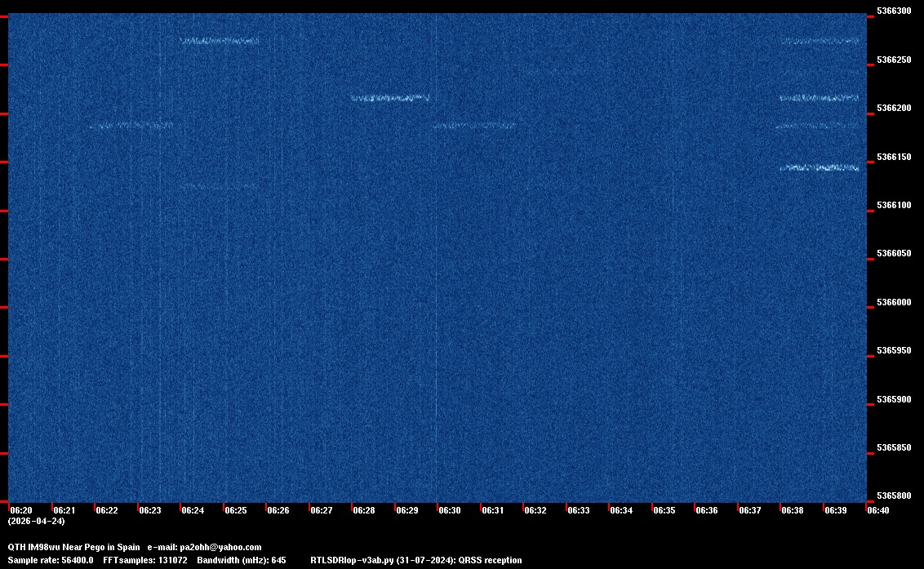Viewport: 924px width, 569px height.
Task: Click the 5366200 frequency scale label
Action: [x=893, y=109]
